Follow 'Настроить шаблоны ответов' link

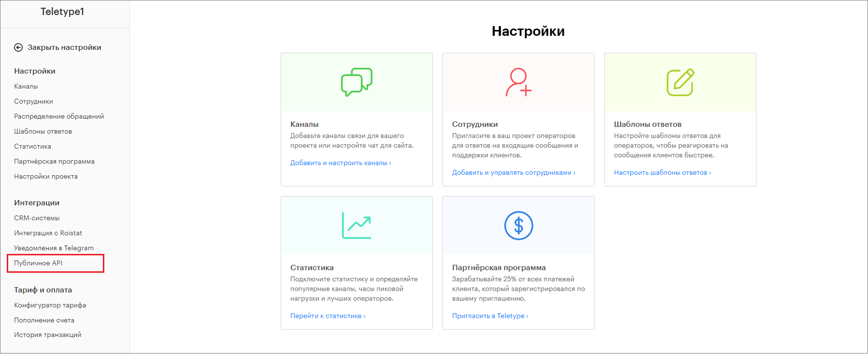[x=662, y=173]
